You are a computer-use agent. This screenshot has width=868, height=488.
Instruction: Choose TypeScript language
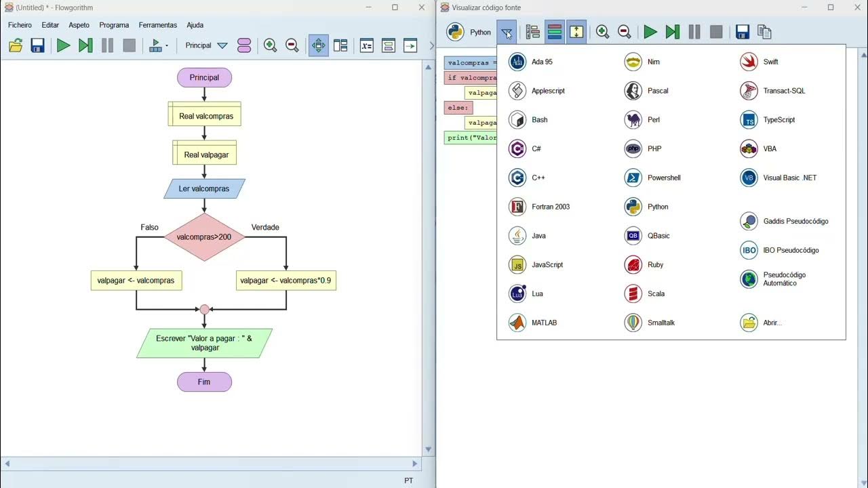pyautogui.click(x=768, y=120)
